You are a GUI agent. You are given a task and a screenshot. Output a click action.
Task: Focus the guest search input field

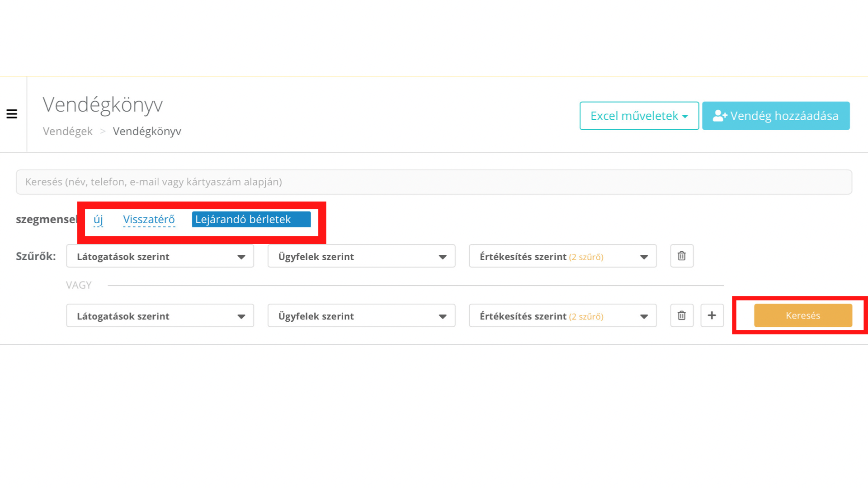[434, 182]
